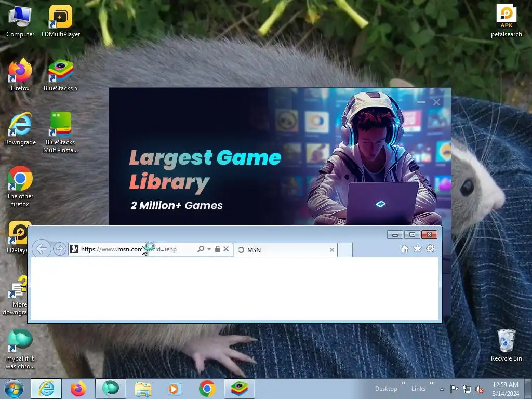Click BlueStacks taskbar button
532x399 pixels.
[239, 389]
